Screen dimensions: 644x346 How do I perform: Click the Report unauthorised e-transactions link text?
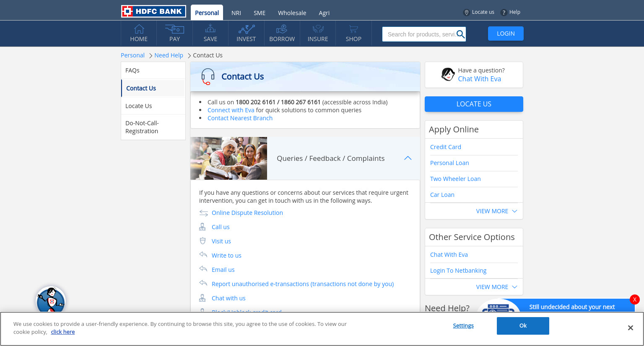click(303, 284)
